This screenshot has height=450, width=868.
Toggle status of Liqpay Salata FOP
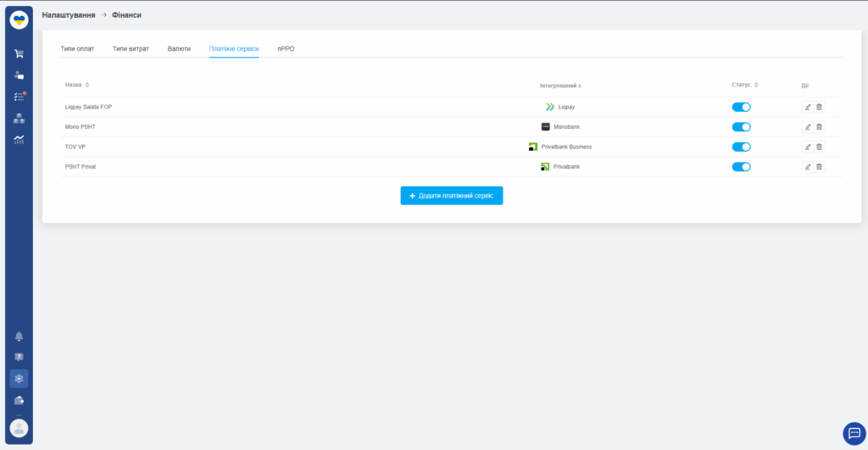tap(741, 108)
